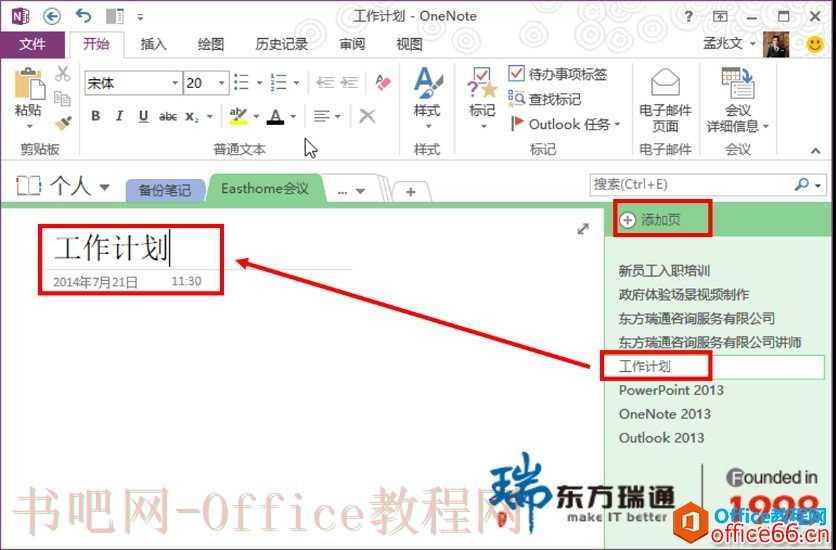
Task: Apply the font color A
Action: click(x=275, y=116)
